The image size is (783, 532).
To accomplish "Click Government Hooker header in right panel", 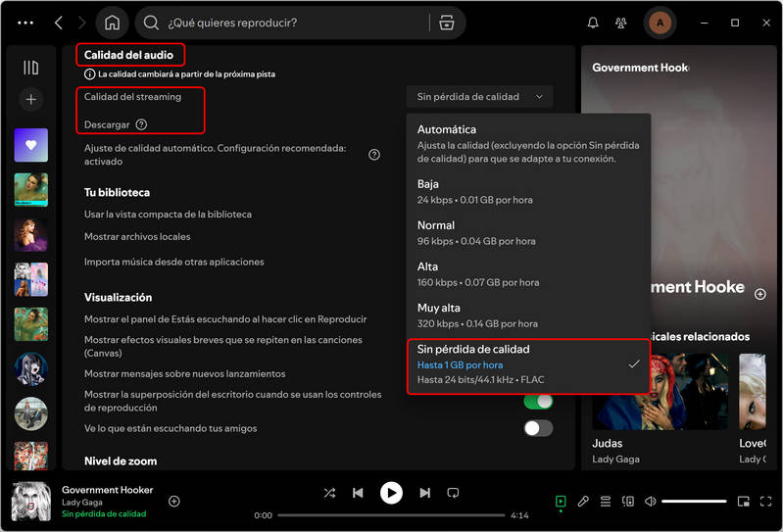I will pos(640,68).
